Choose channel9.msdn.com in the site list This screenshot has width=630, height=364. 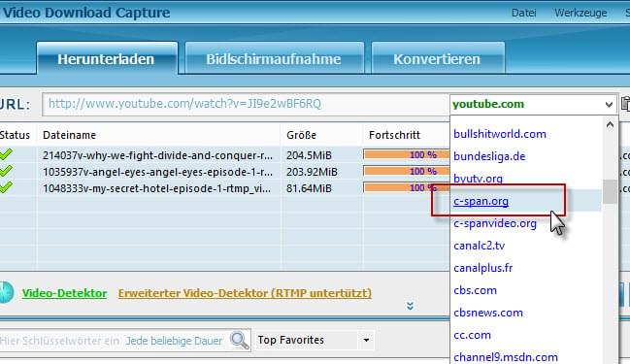(x=506, y=357)
